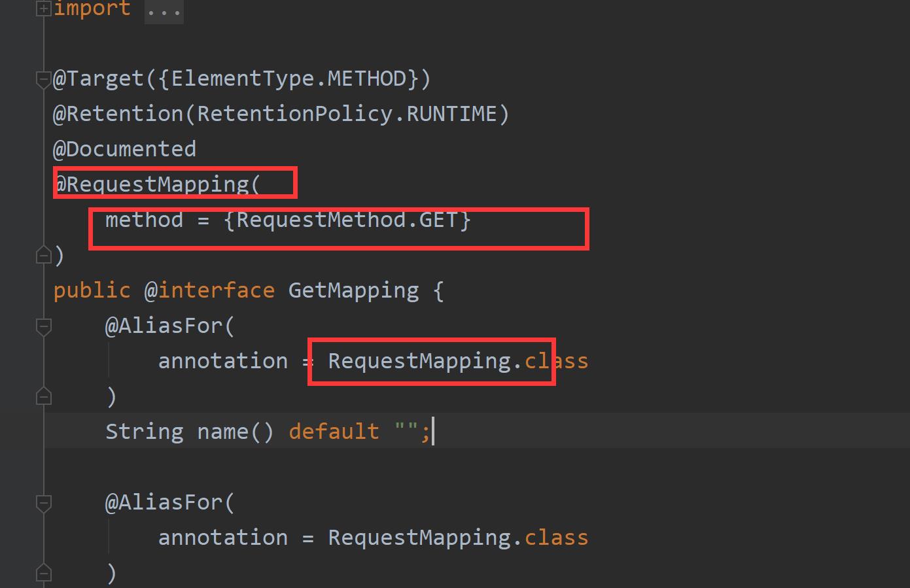
Task: Click the "@interface" keyword
Action: pyautogui.click(x=209, y=290)
